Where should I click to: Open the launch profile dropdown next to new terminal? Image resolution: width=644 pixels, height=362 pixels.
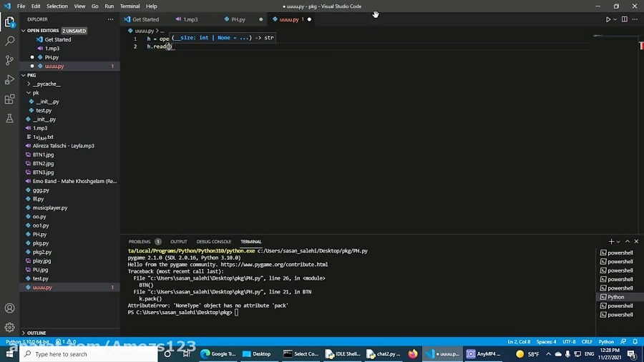click(x=618, y=242)
